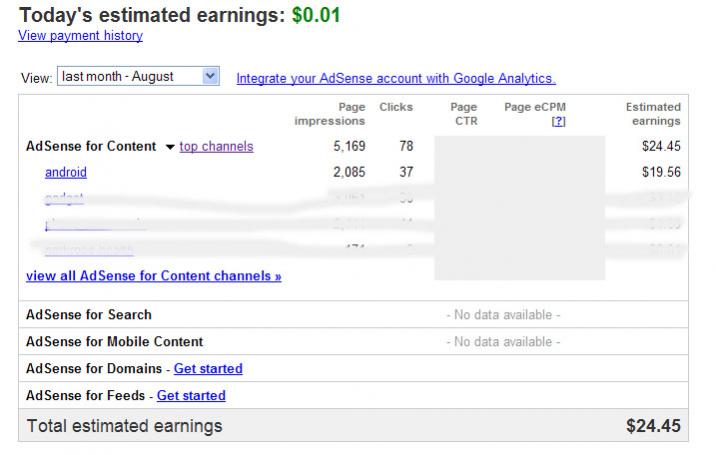Click view all AdSense for Content channels
Screen dimensions: 716x455
(x=153, y=276)
